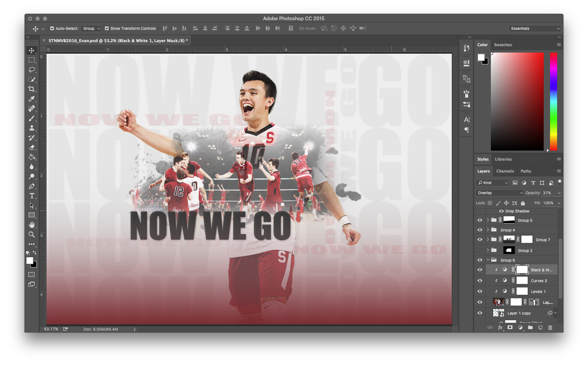Select the Horizontal Type tool
This screenshot has height=366, width=588.
tap(31, 196)
